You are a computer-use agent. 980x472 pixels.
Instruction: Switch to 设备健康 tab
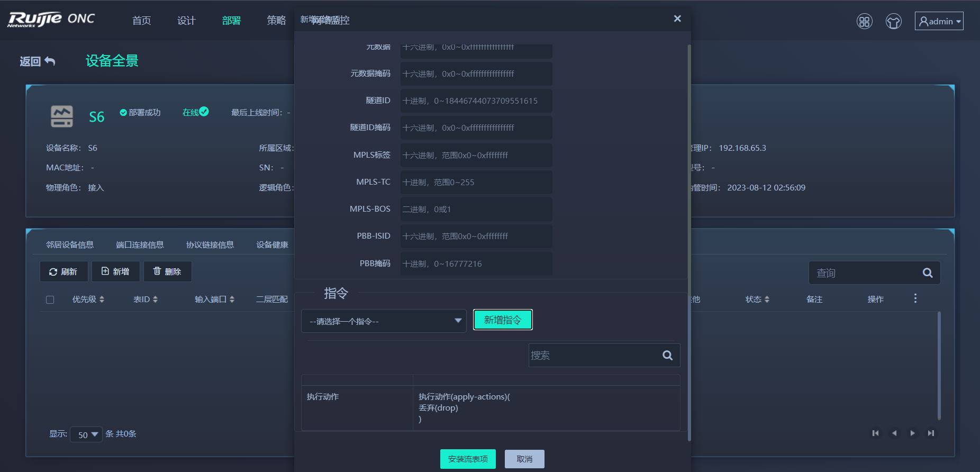coord(273,244)
